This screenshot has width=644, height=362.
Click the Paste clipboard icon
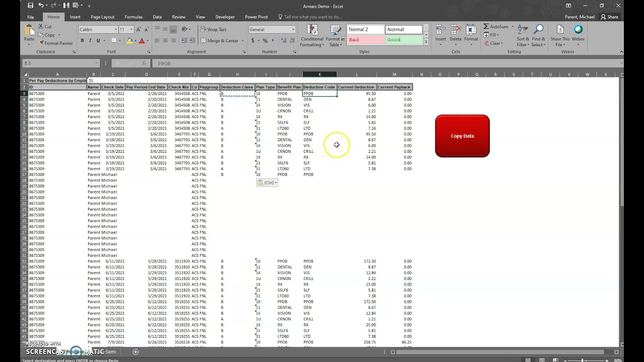click(29, 30)
